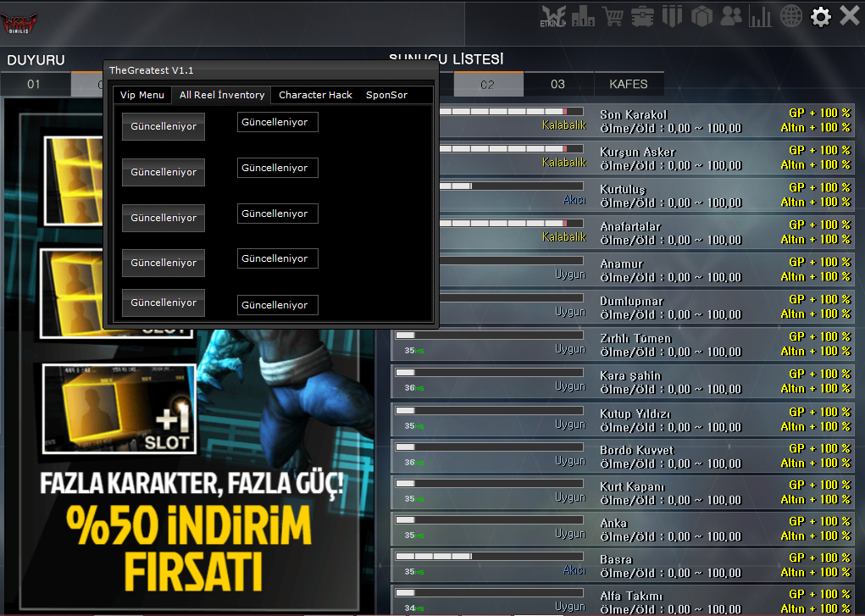Click the Wolf Team logo
Screen dimensions: 865x616
pyautogui.click(x=19, y=23)
